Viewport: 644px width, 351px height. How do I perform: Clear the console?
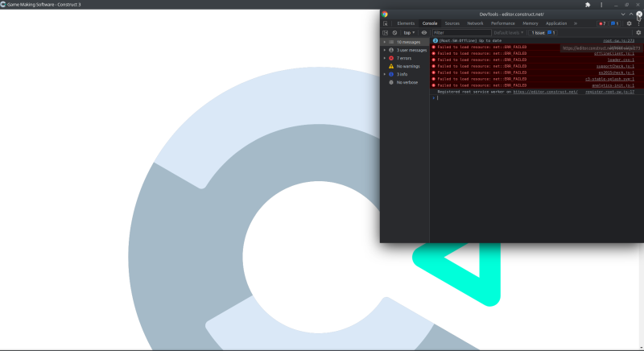click(x=394, y=33)
